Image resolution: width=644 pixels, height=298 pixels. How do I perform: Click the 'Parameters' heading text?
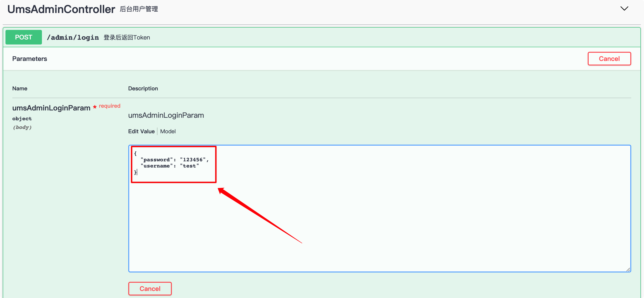(x=29, y=59)
